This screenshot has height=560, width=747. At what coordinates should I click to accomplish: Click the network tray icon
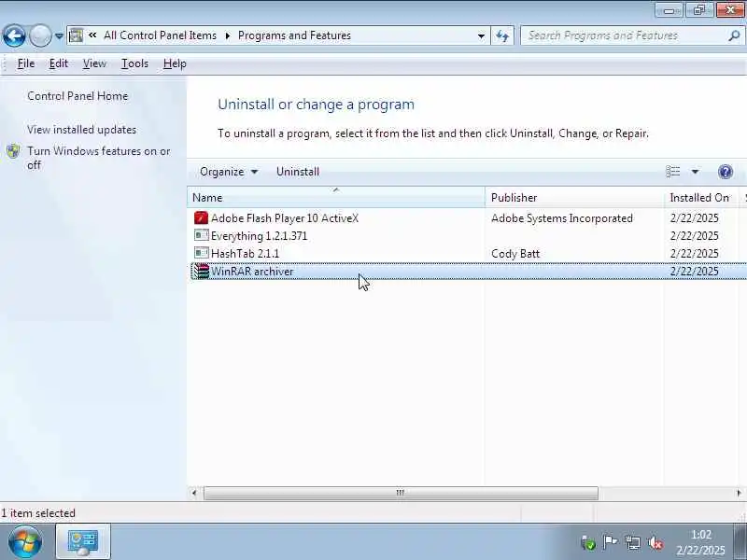tap(633, 542)
